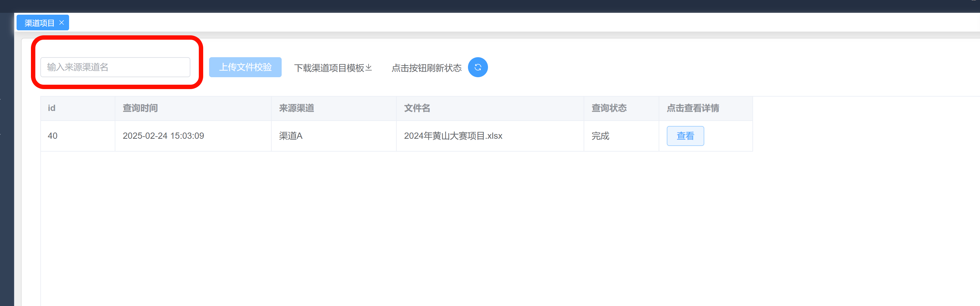Click the blue circular refresh status icon

(x=477, y=68)
